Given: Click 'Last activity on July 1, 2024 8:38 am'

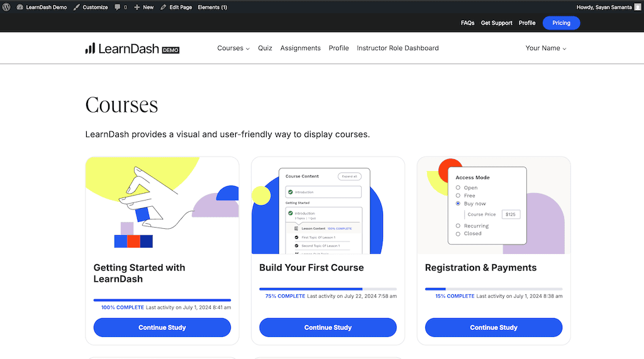Looking at the screenshot, I should [x=519, y=296].
